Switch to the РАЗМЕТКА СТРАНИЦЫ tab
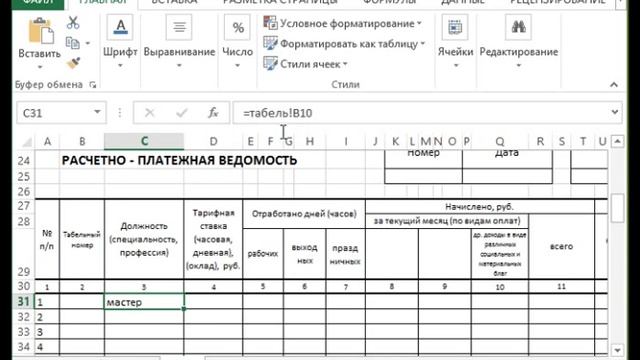Screen dimensions: 640x360 coord(280,2)
